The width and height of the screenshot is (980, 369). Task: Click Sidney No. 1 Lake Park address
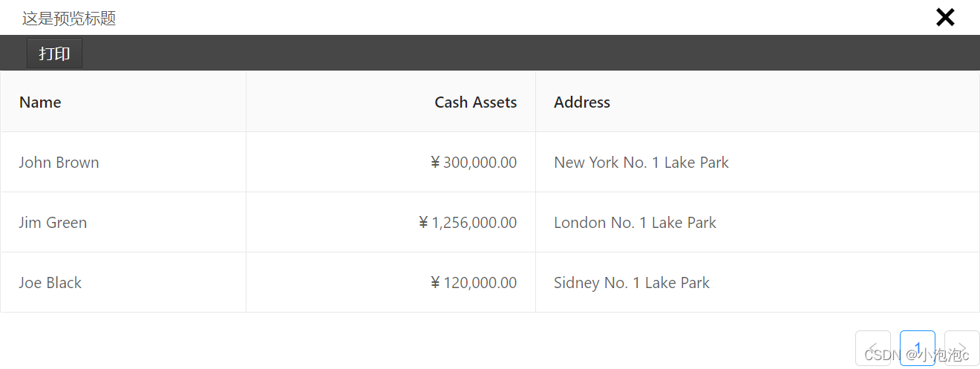(x=632, y=283)
